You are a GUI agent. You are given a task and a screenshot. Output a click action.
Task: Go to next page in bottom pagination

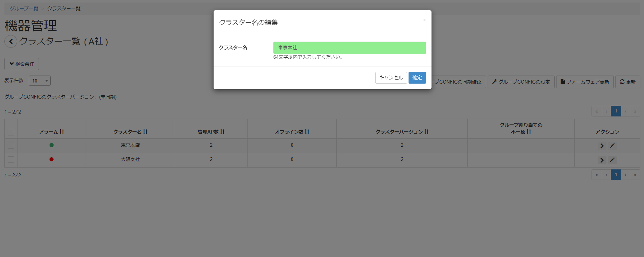625,175
